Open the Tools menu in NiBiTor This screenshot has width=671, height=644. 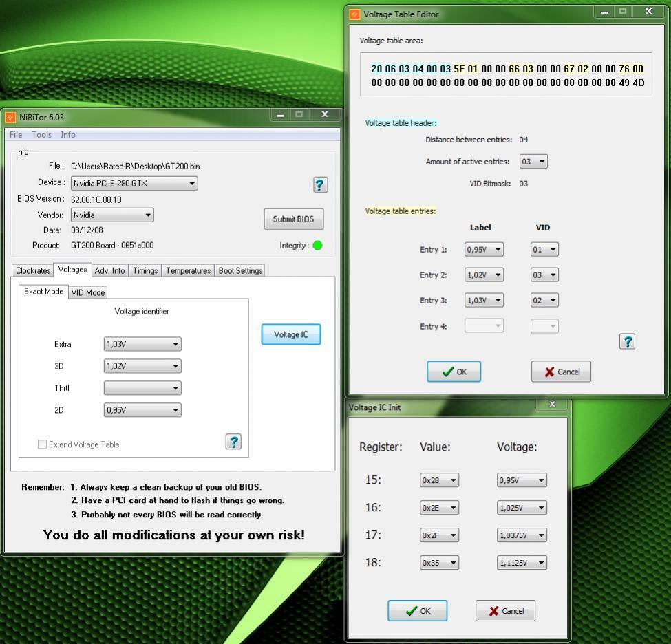41,134
